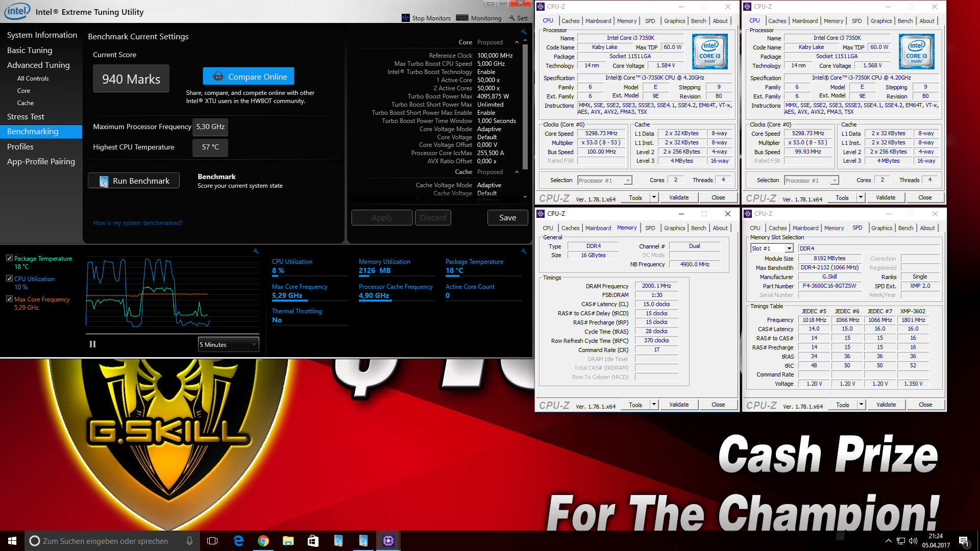The image size is (980, 551).
Task: Open the 5 Minutes time range dropdown
Action: pos(228,344)
